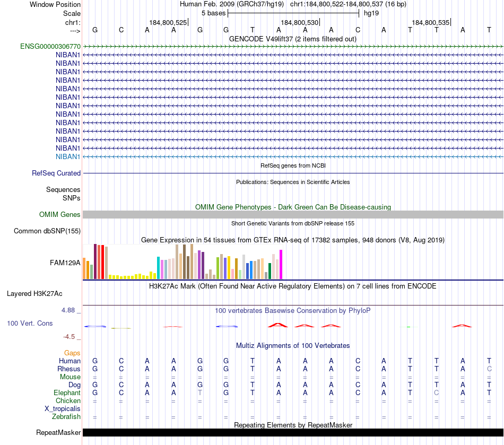Open the Common dbSNP(155) track label
This screenshot has height=445, width=504.
(47, 231)
